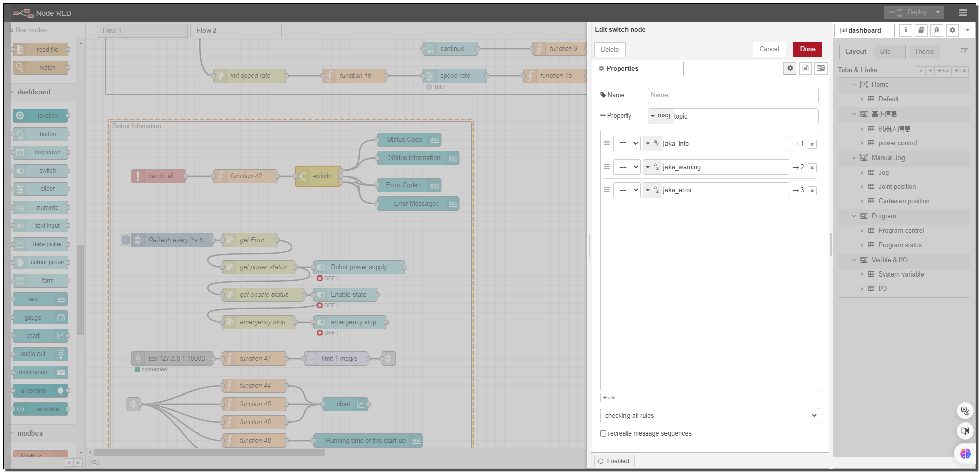Remove the jaka_warning rule
The width and height of the screenshot is (980, 473).
[812, 168]
